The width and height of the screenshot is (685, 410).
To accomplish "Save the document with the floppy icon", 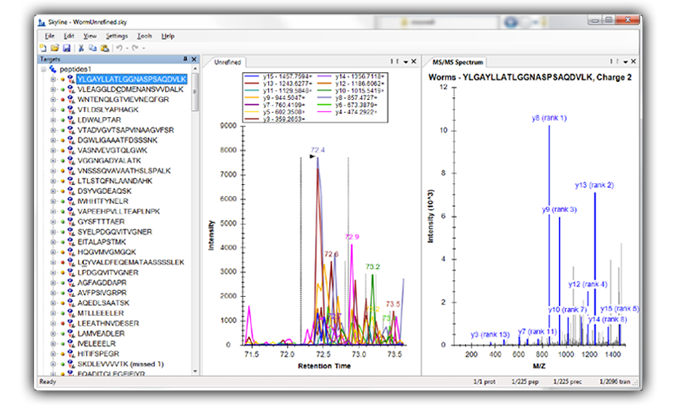I will coord(66,47).
